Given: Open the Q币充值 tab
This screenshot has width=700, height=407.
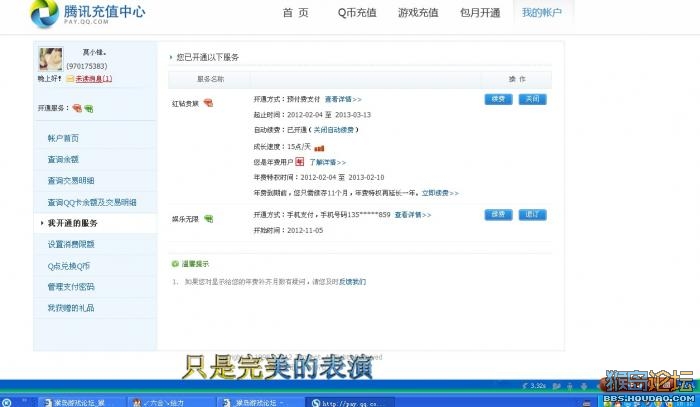Looking at the screenshot, I should pos(357,13).
